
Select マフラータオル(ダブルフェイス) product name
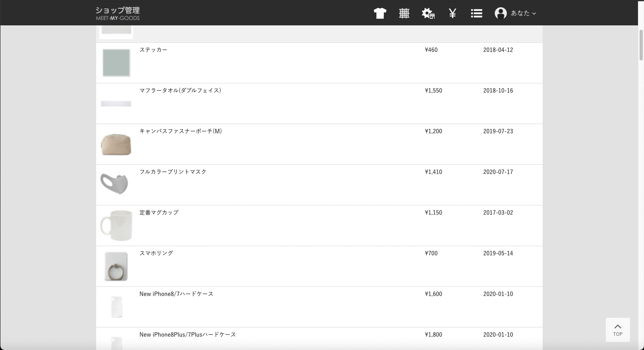tap(180, 91)
